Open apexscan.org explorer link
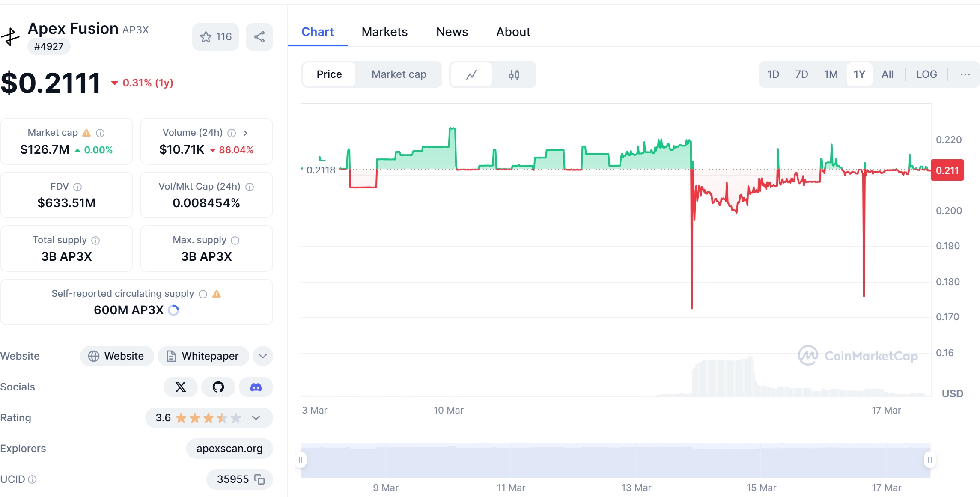The image size is (980, 497). click(x=229, y=449)
